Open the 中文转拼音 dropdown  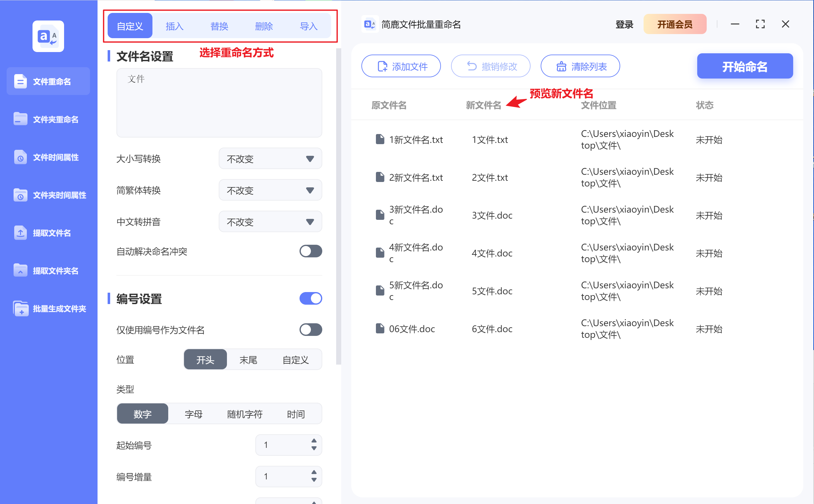pos(270,221)
